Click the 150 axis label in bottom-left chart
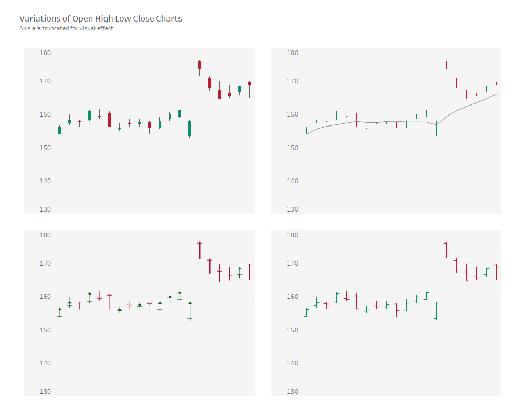 [x=45, y=330]
